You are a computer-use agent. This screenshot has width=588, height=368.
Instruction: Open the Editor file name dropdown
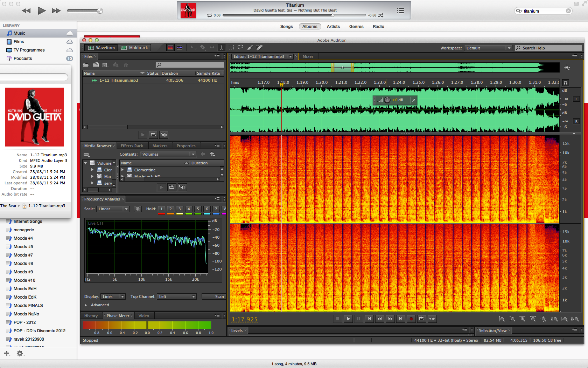tap(290, 56)
